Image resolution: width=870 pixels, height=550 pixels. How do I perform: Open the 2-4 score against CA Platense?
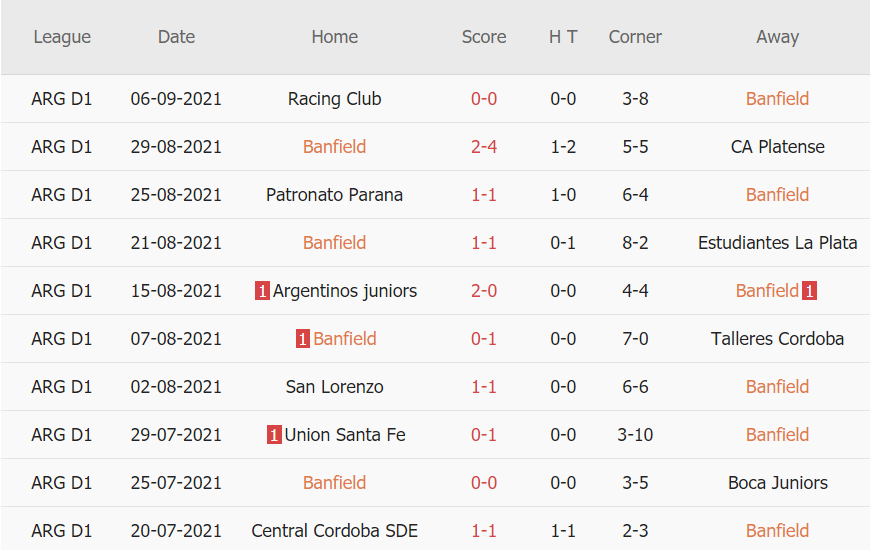[484, 147]
